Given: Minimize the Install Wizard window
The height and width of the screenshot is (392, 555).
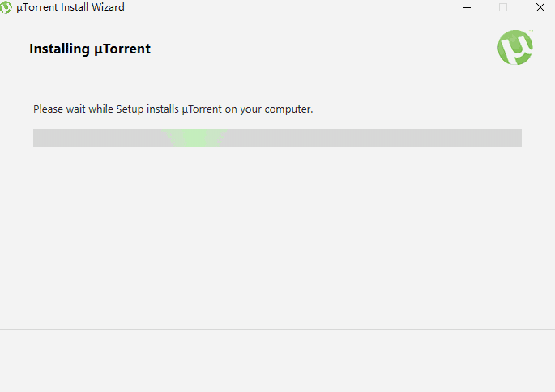Looking at the screenshot, I should [467, 7].
